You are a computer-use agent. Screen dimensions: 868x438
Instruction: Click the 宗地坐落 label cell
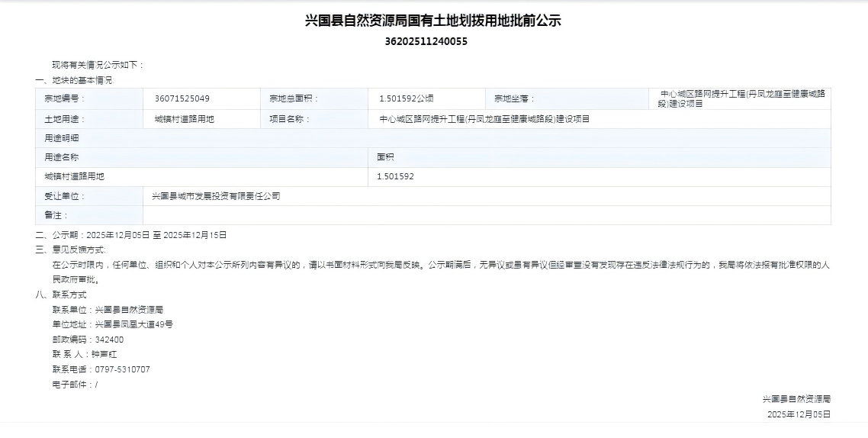click(x=515, y=98)
